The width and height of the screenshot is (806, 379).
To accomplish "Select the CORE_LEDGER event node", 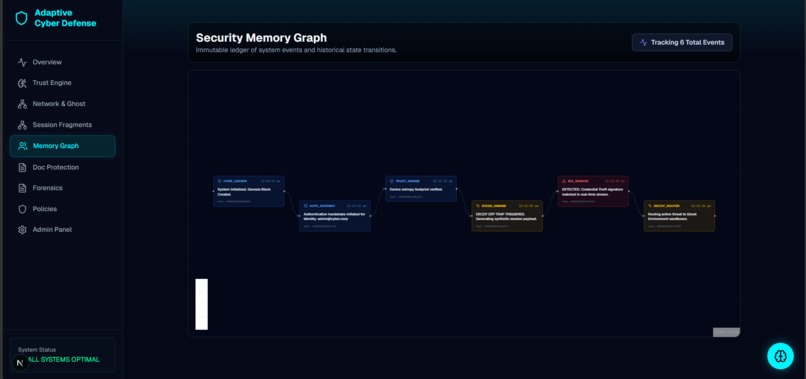I will click(x=249, y=191).
